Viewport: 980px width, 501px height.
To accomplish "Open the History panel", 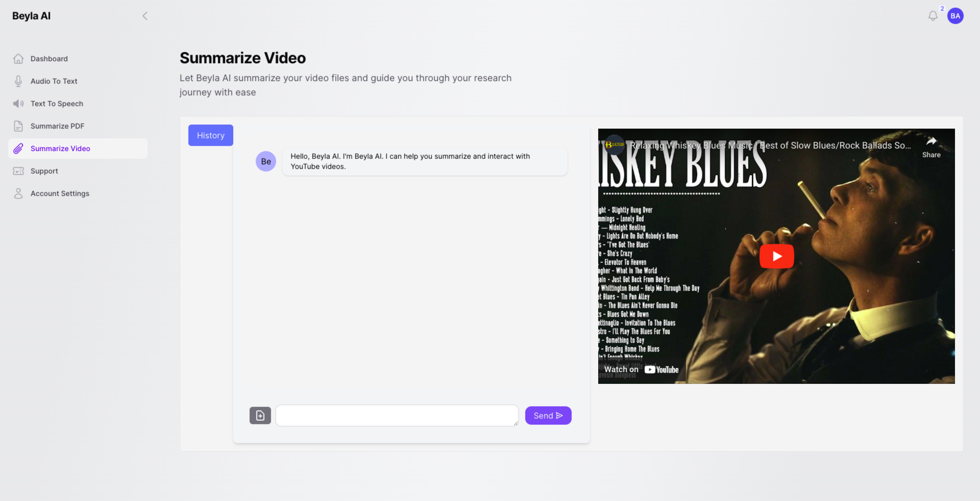I will tap(210, 136).
